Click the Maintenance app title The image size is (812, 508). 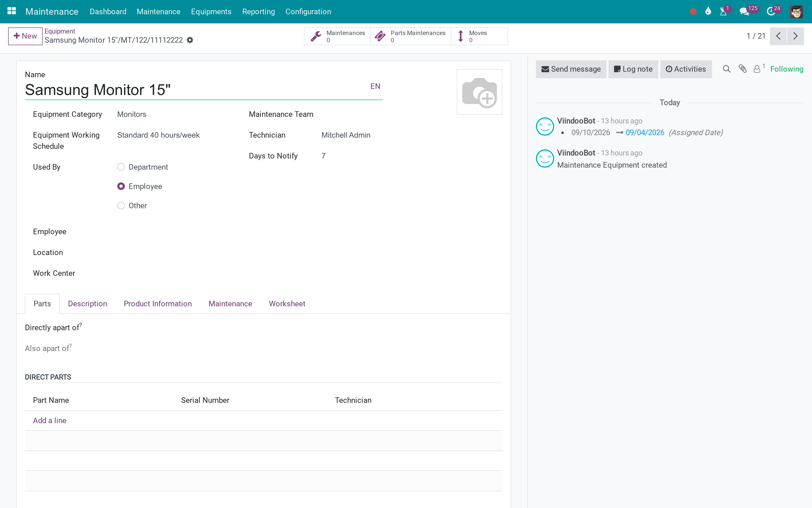point(52,11)
